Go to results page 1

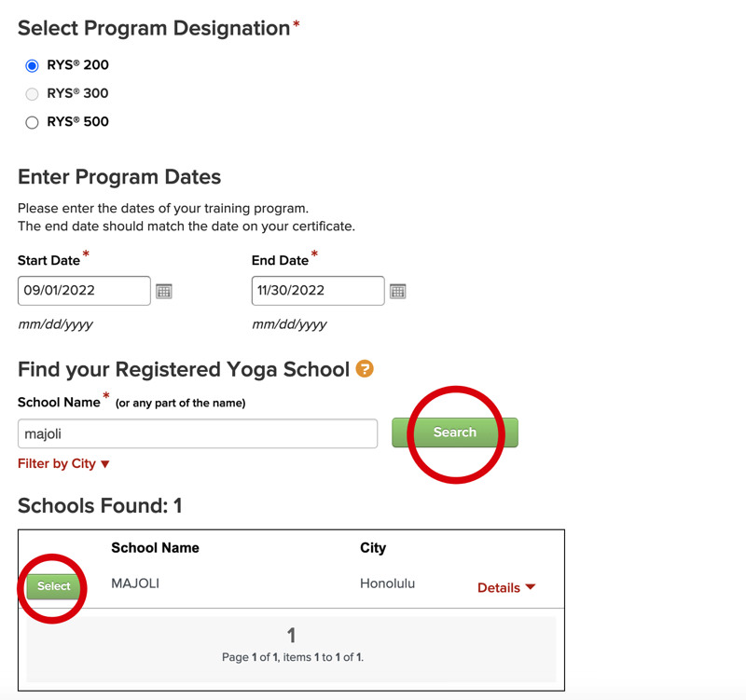[x=291, y=636]
